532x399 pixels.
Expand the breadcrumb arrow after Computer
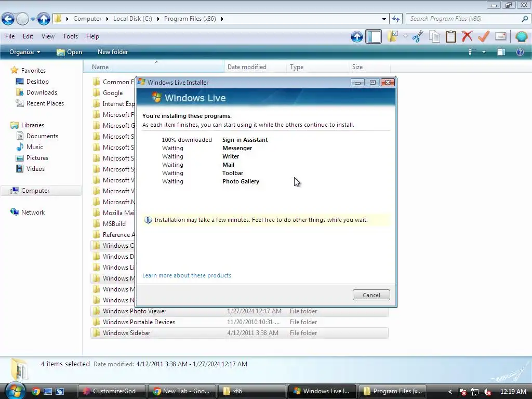click(107, 19)
